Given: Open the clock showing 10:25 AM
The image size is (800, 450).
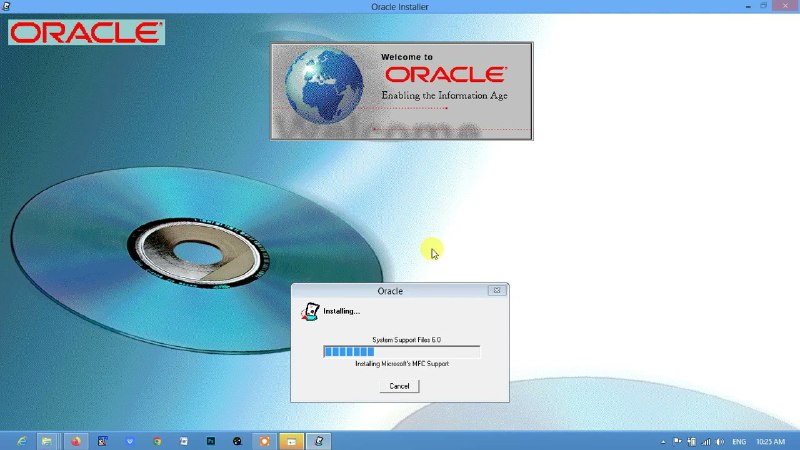Looking at the screenshot, I should [770, 442].
